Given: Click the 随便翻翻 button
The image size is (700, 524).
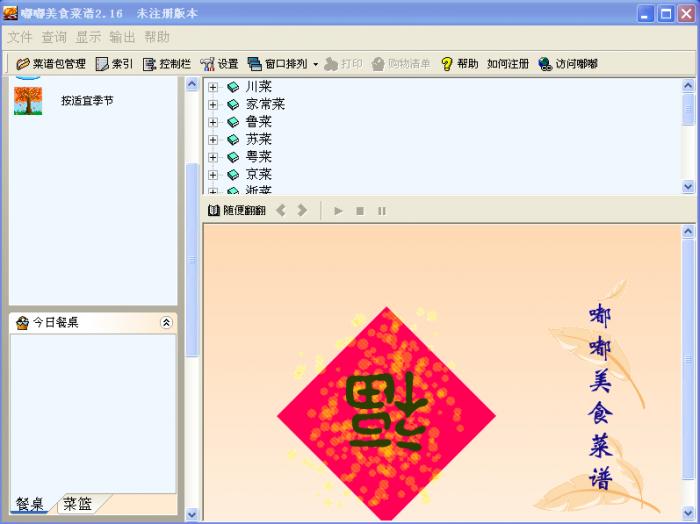Looking at the screenshot, I should [237, 210].
